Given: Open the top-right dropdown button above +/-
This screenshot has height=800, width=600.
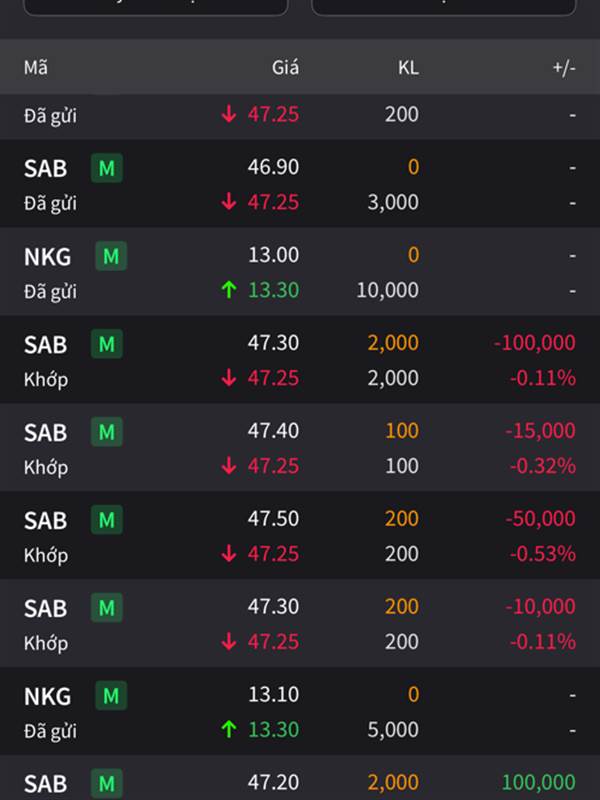Looking at the screenshot, I should pyautogui.click(x=443, y=6).
